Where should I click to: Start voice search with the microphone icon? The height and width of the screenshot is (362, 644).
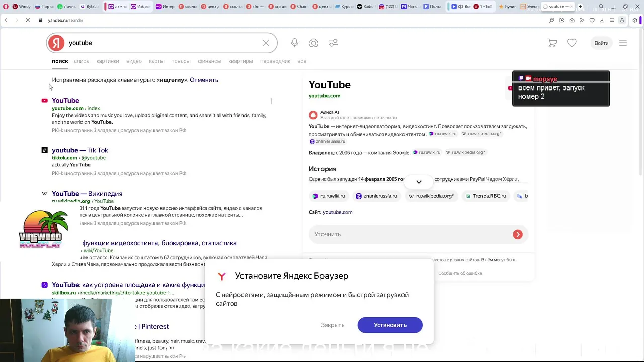(x=294, y=43)
